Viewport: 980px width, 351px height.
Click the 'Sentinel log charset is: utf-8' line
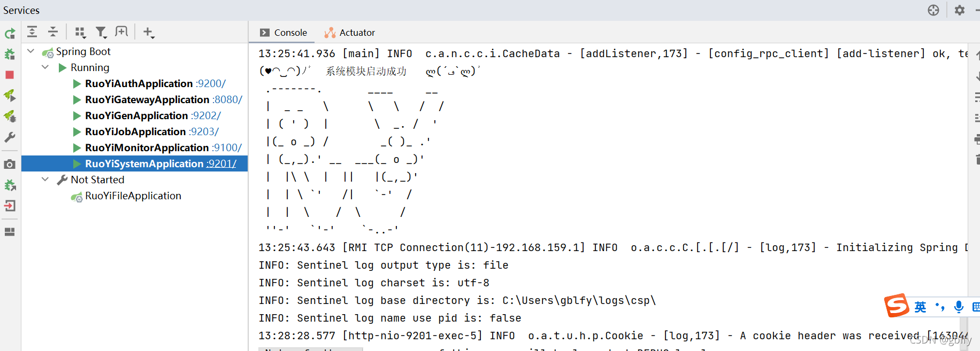pos(374,283)
